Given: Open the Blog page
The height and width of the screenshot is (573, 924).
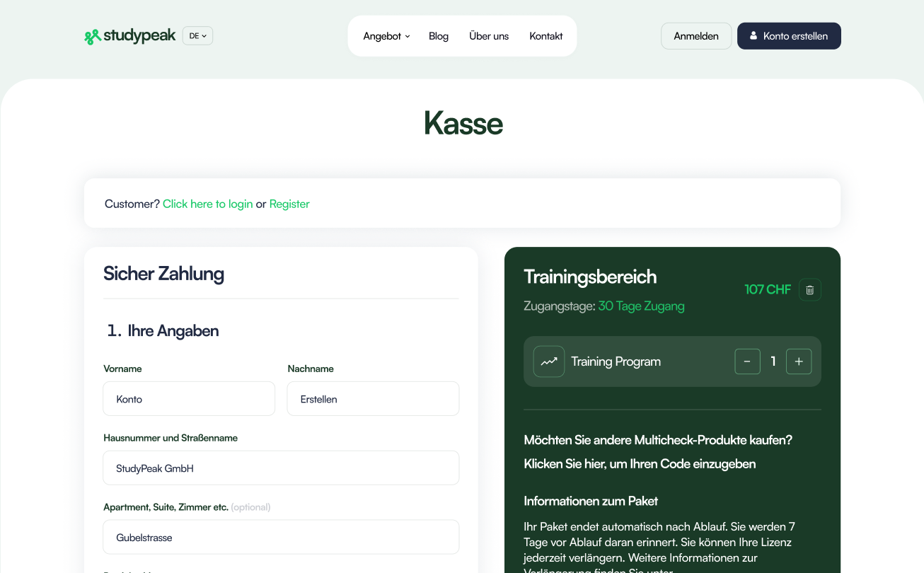Looking at the screenshot, I should pos(439,36).
